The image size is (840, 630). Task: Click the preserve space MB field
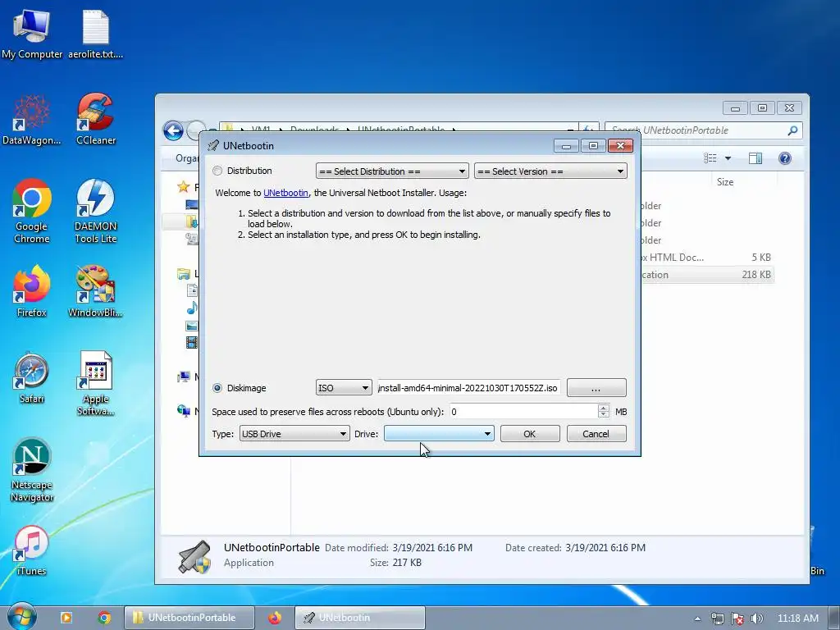[523, 412]
